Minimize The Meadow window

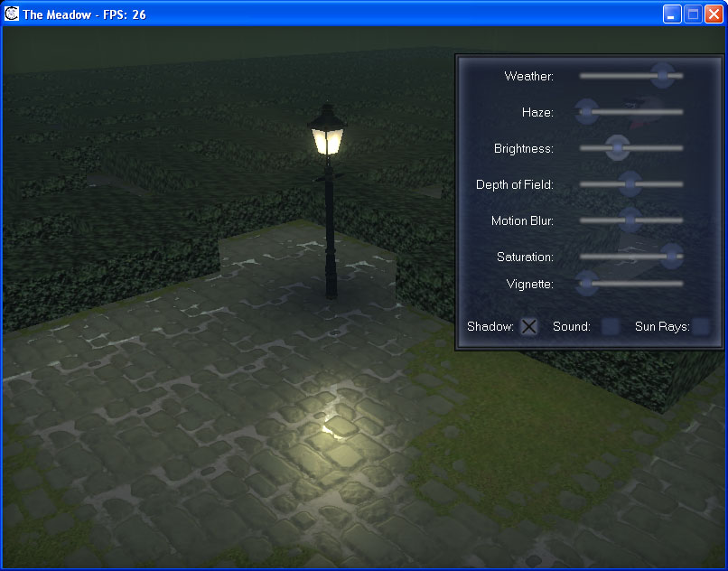[x=673, y=14]
